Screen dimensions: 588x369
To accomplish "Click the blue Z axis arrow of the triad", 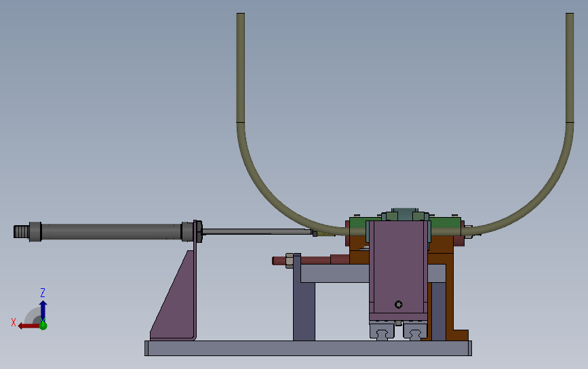I will click(x=43, y=310).
